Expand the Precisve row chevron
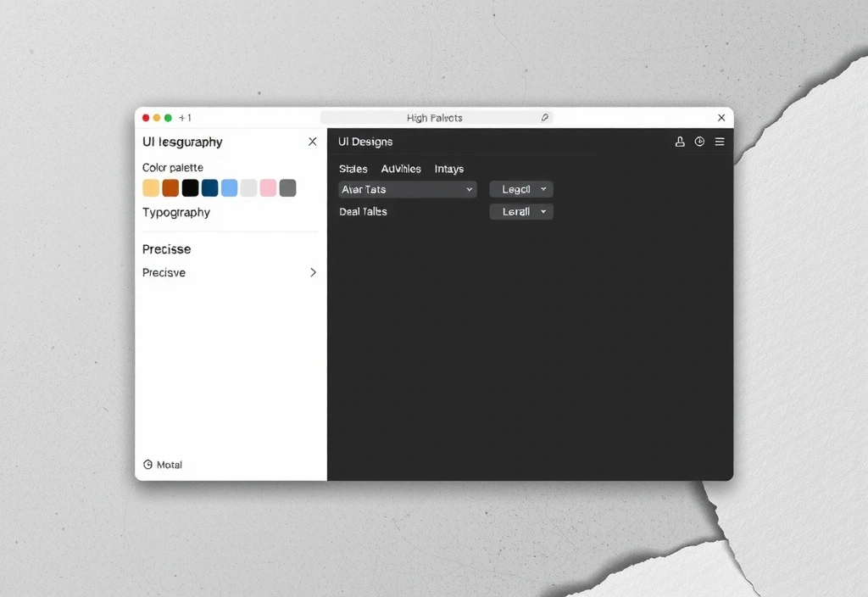 pyautogui.click(x=312, y=272)
